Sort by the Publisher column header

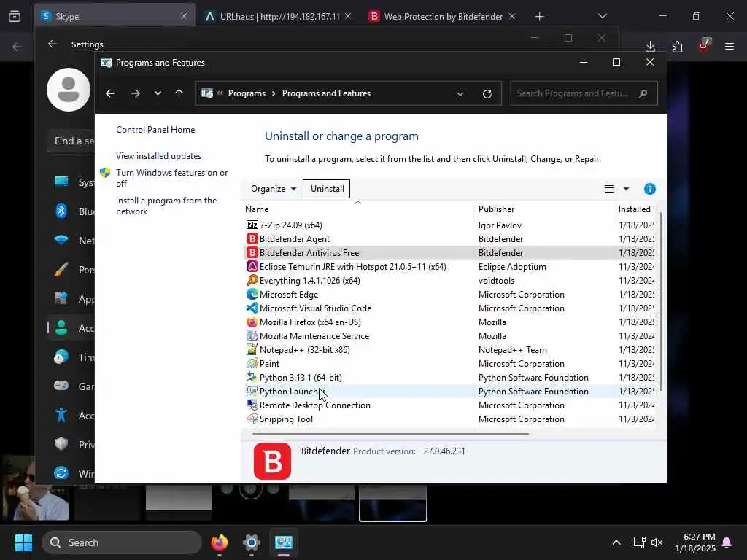click(543, 209)
